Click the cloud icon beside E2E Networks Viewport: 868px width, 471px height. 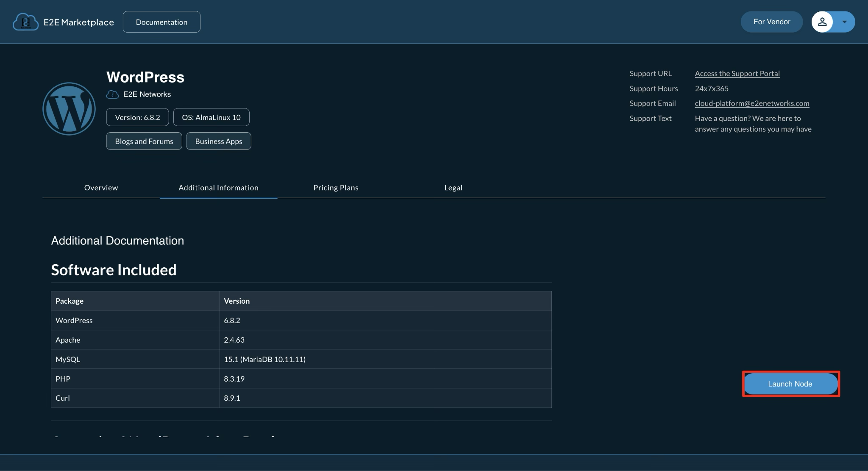coord(112,94)
